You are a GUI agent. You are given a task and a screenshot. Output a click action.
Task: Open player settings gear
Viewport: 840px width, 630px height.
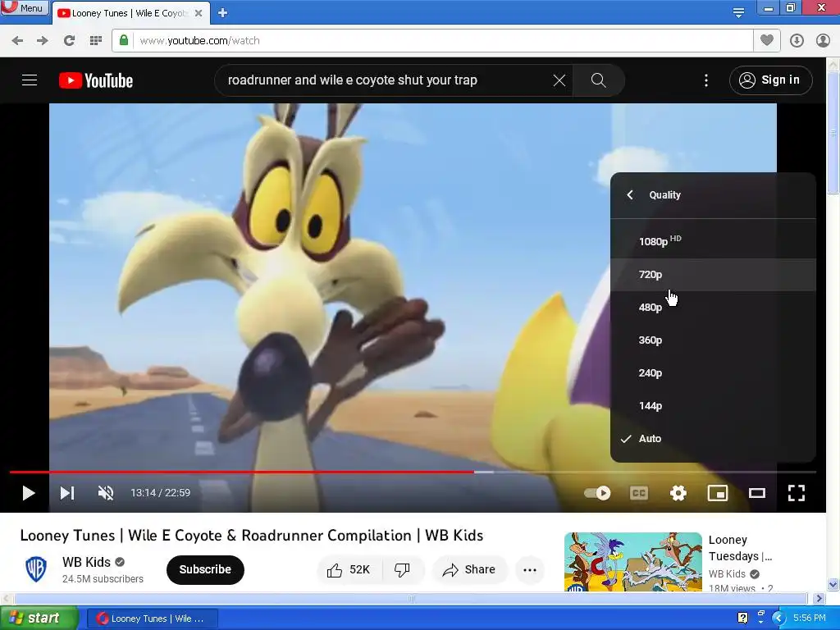[x=678, y=493]
